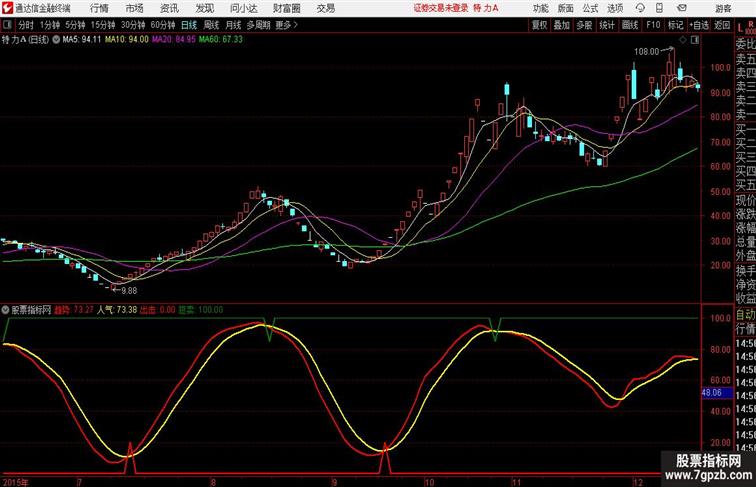This screenshot has width=756, height=487.
Task: Click the 108.00 high price marker
Action: [x=647, y=52]
